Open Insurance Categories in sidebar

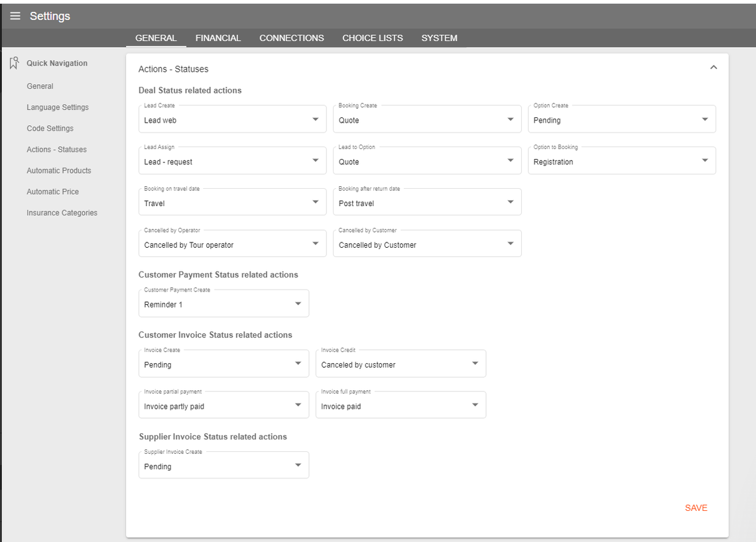62,213
